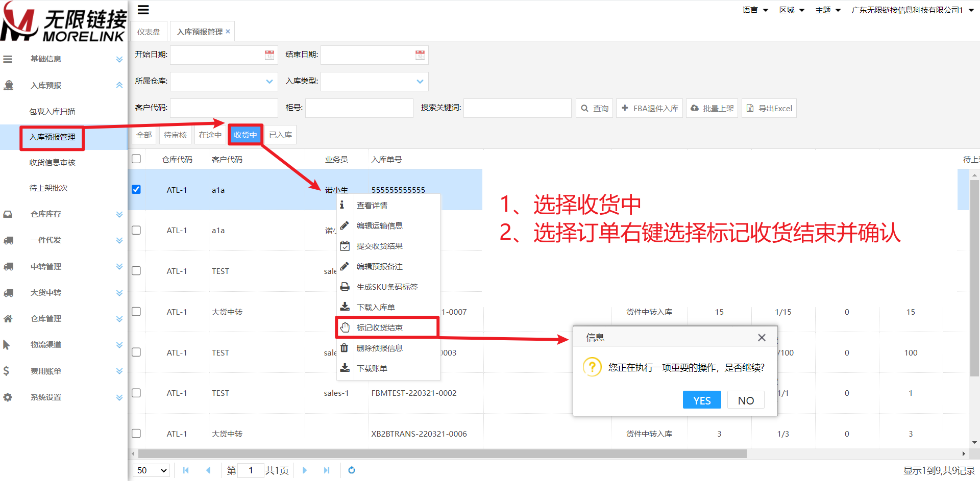Image resolution: width=980 pixels, height=481 pixels.
Task: Uncheck the 555555555555 order row checkbox
Action: (x=136, y=189)
